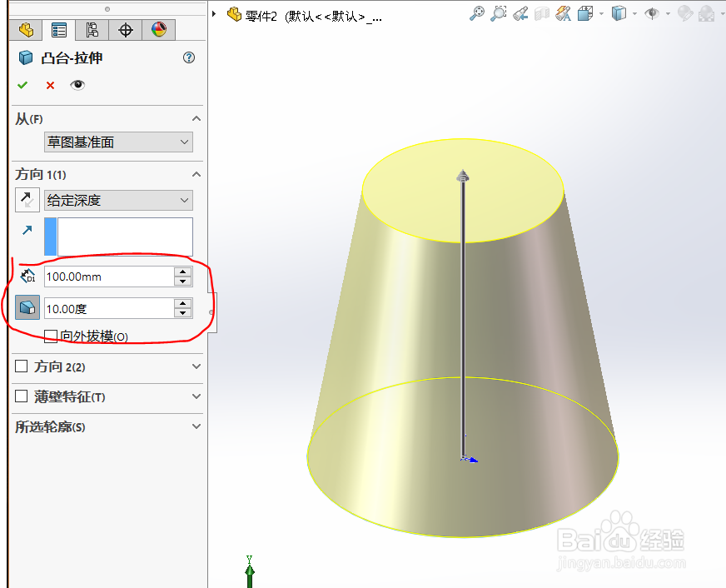726x588 pixels.
Task: Expand the 所选轮廓(S) section
Action: (196, 426)
